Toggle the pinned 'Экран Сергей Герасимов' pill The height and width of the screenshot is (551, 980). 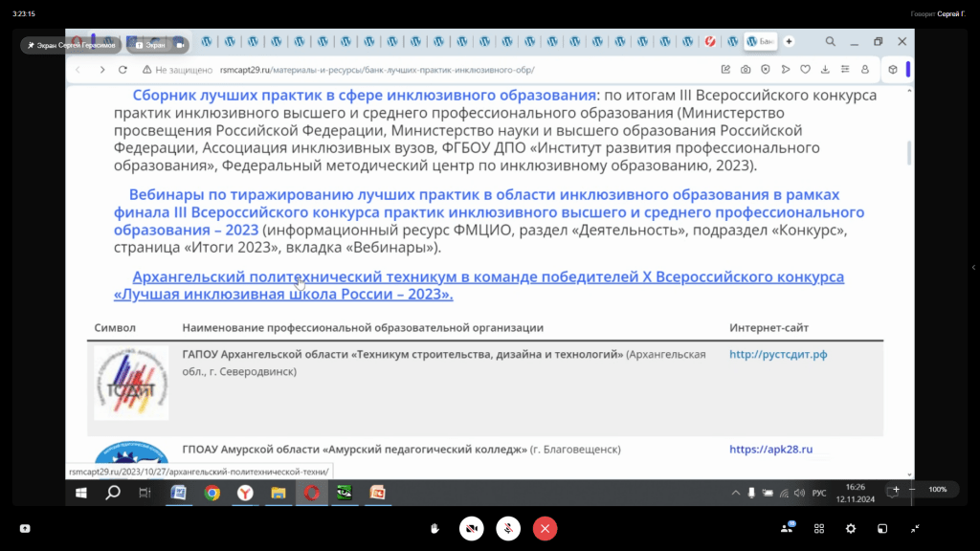[72, 45]
